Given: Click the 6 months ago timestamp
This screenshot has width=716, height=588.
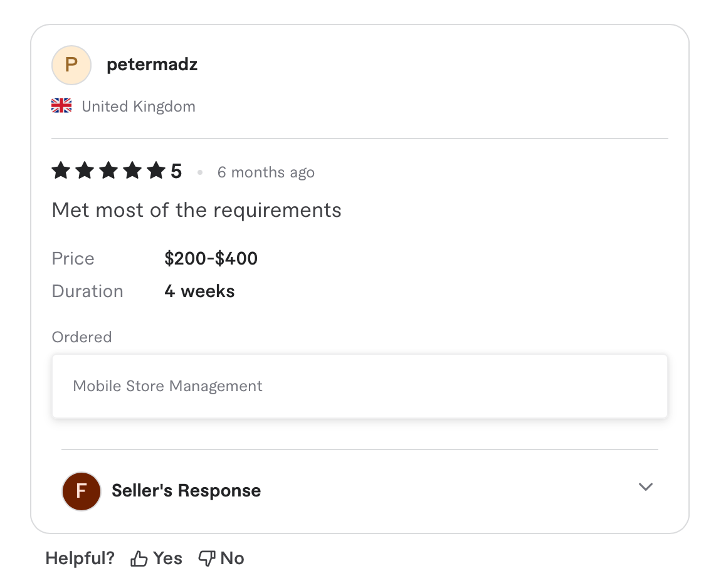Looking at the screenshot, I should [x=266, y=172].
